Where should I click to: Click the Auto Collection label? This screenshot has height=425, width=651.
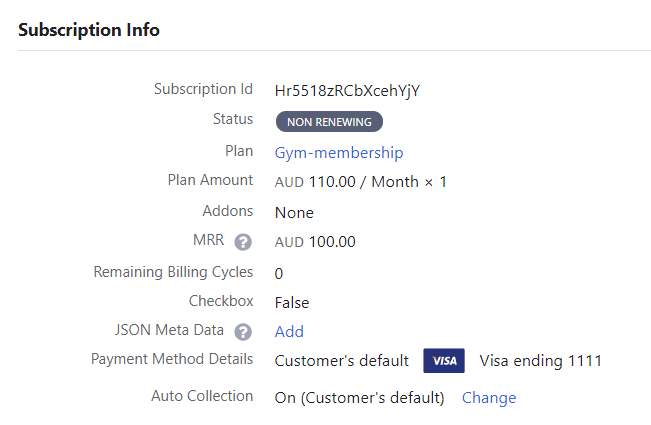point(202,396)
